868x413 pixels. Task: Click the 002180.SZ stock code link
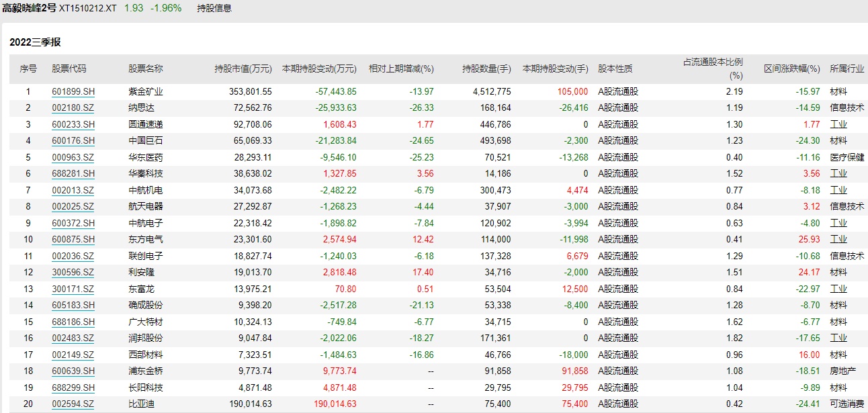(x=73, y=108)
